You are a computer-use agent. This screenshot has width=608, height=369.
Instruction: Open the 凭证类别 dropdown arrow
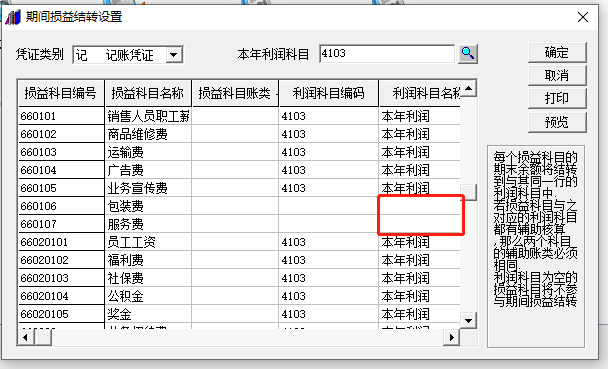[x=174, y=55]
